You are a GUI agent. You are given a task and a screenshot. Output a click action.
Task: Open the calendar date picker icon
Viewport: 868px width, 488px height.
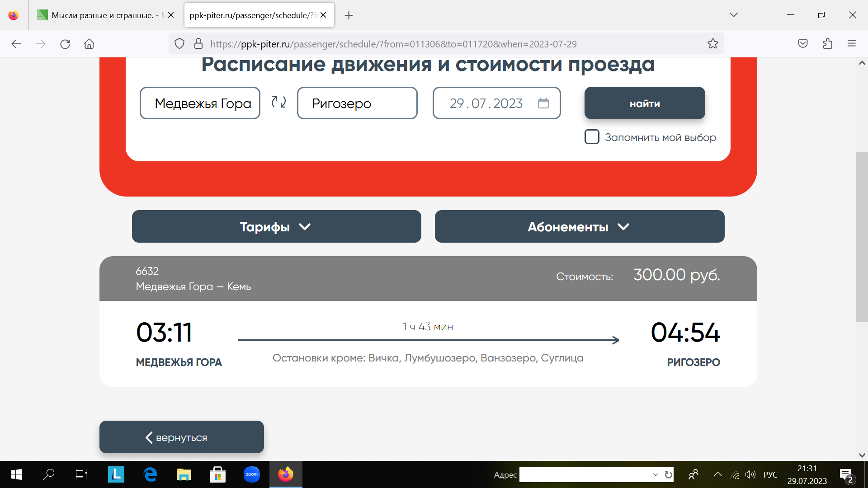[x=543, y=103]
